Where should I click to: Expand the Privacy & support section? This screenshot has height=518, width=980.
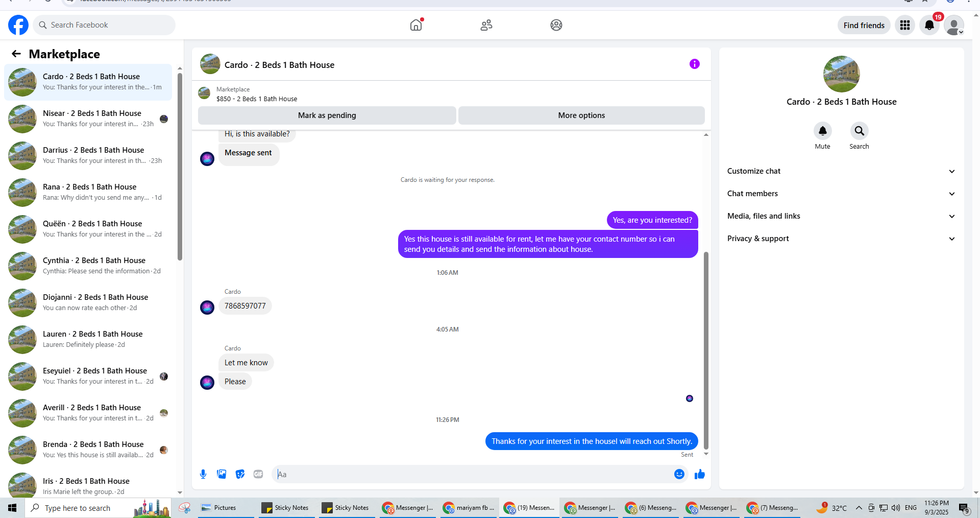(x=841, y=239)
